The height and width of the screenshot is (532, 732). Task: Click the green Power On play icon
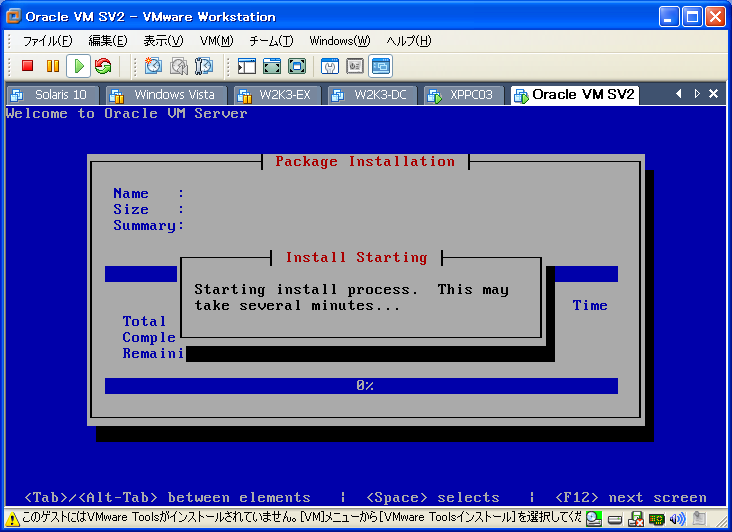coord(78,66)
